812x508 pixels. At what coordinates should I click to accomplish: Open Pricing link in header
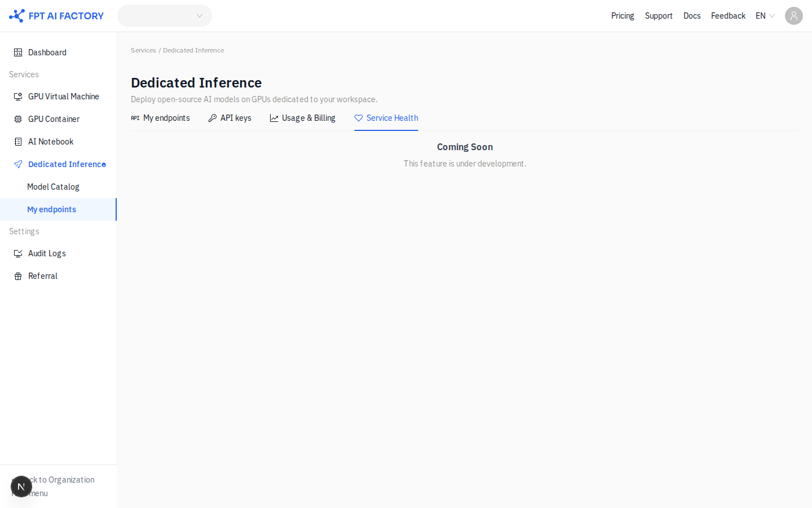click(x=623, y=16)
